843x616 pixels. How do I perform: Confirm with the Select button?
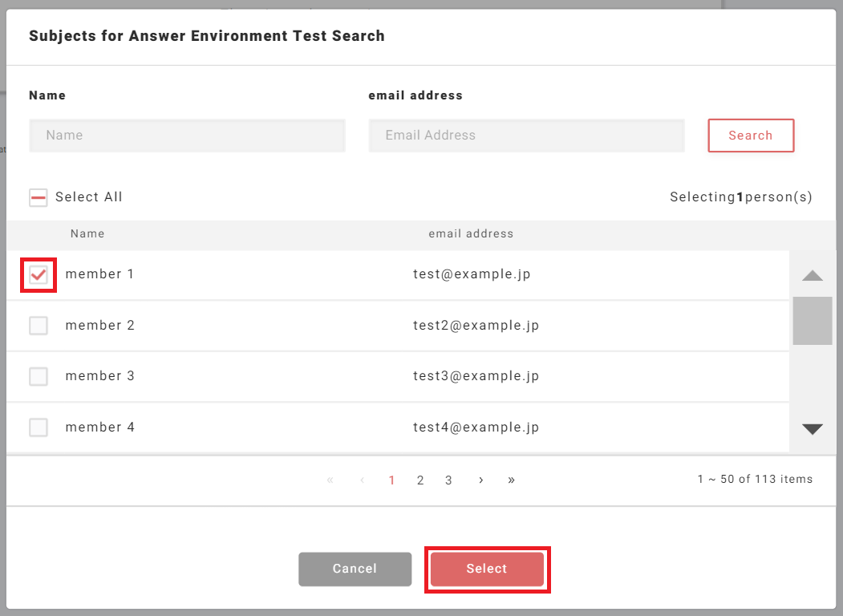[x=487, y=569]
